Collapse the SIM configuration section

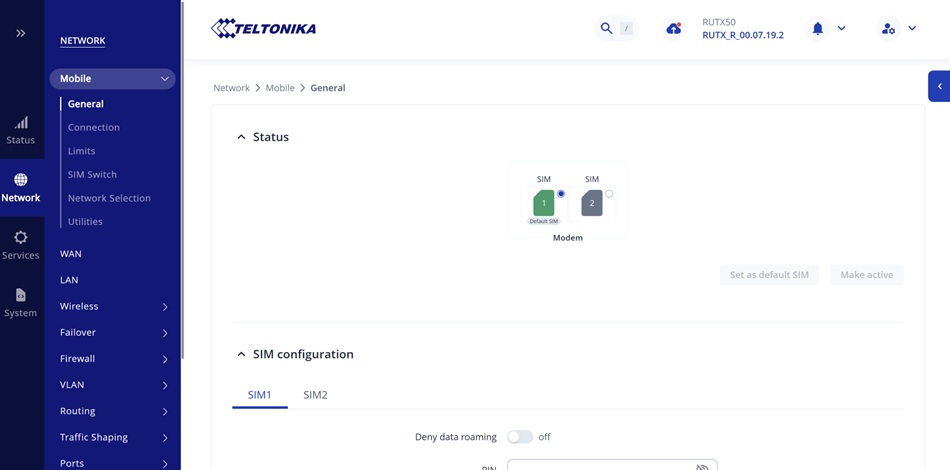pyautogui.click(x=241, y=354)
